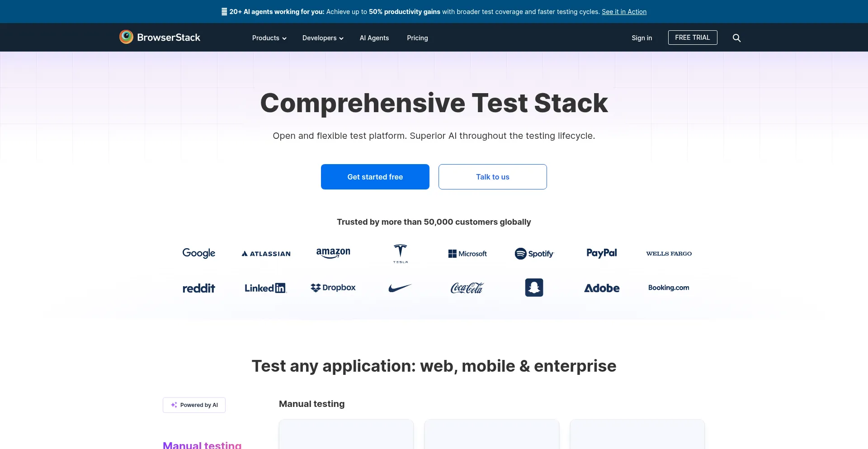Screen dimensions: 868x449
Task: Click the Dropbox logo
Action: pyautogui.click(x=333, y=288)
